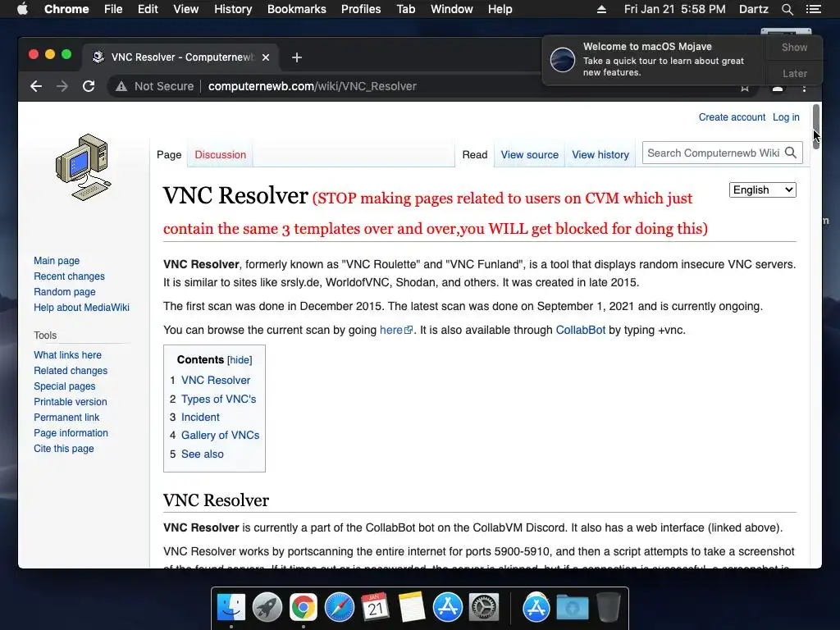Viewport: 840px width, 630px height.
Task: Jump to Gallery of VNCs section
Action: pyautogui.click(x=220, y=436)
